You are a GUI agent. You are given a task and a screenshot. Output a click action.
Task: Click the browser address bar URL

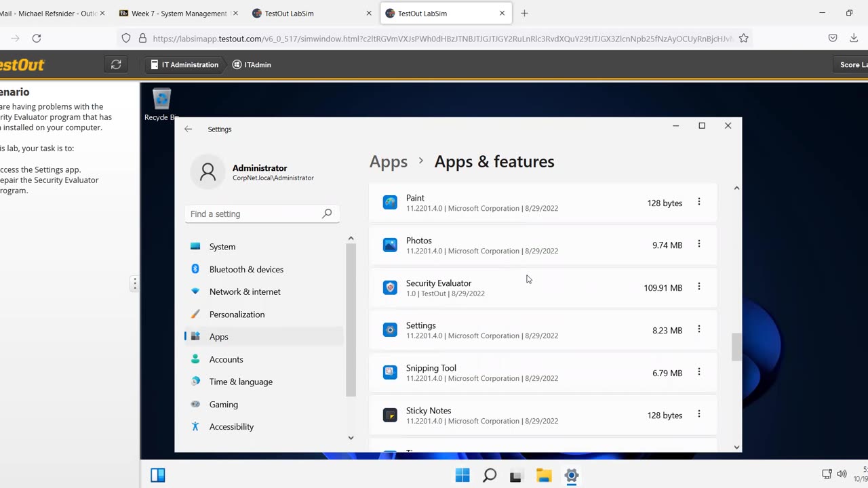coord(442,39)
